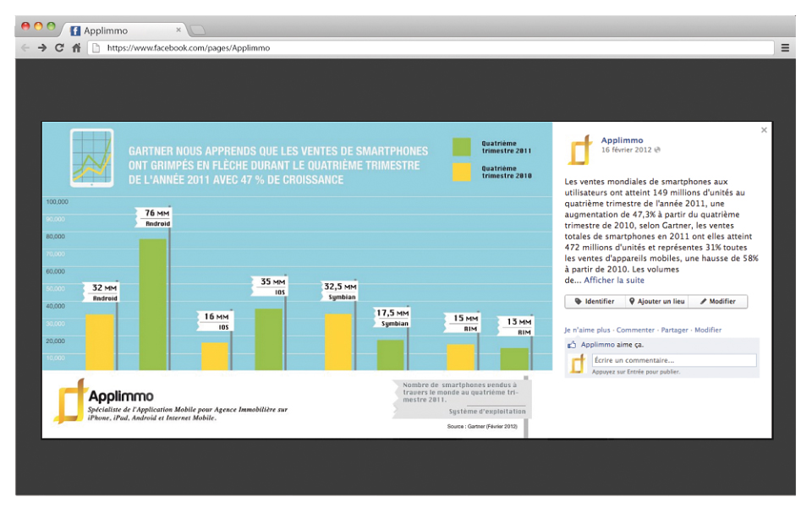Click the page icon in the address bar

96,47
